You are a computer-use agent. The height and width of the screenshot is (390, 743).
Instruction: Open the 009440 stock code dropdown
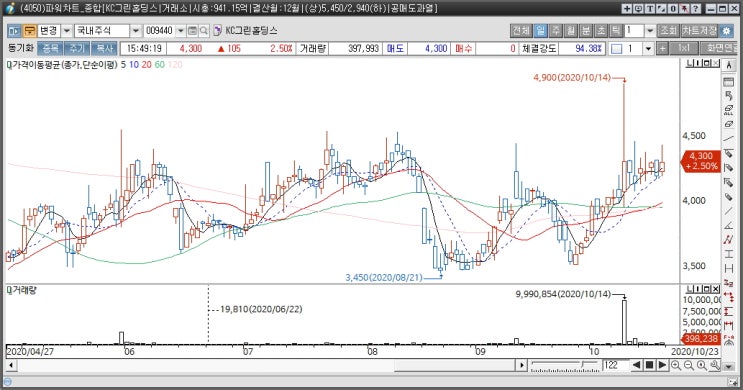[x=181, y=31]
